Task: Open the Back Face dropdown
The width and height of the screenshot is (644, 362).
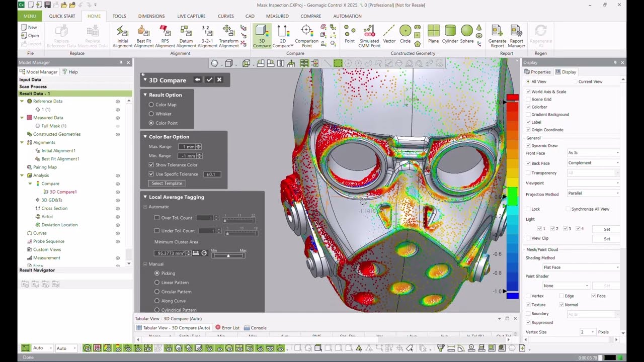Action: tap(593, 163)
